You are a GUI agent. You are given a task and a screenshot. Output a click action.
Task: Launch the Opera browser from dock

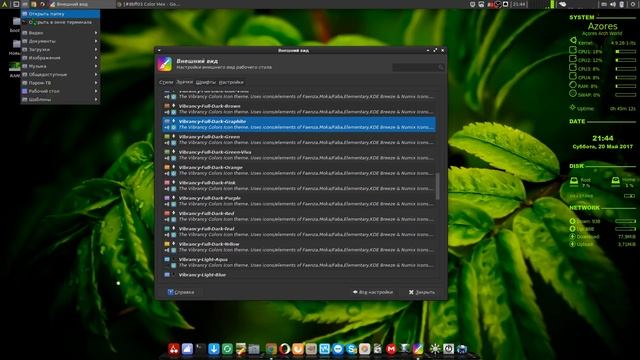coord(284,349)
